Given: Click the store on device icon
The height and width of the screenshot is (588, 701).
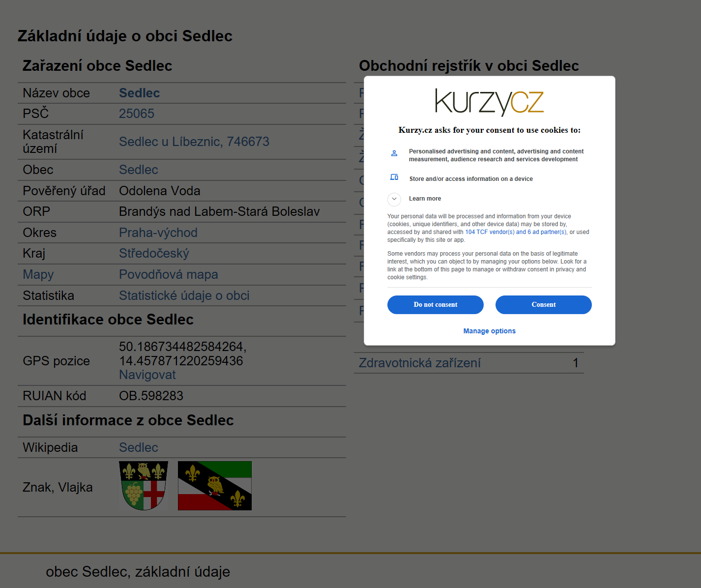Looking at the screenshot, I should (x=394, y=177).
